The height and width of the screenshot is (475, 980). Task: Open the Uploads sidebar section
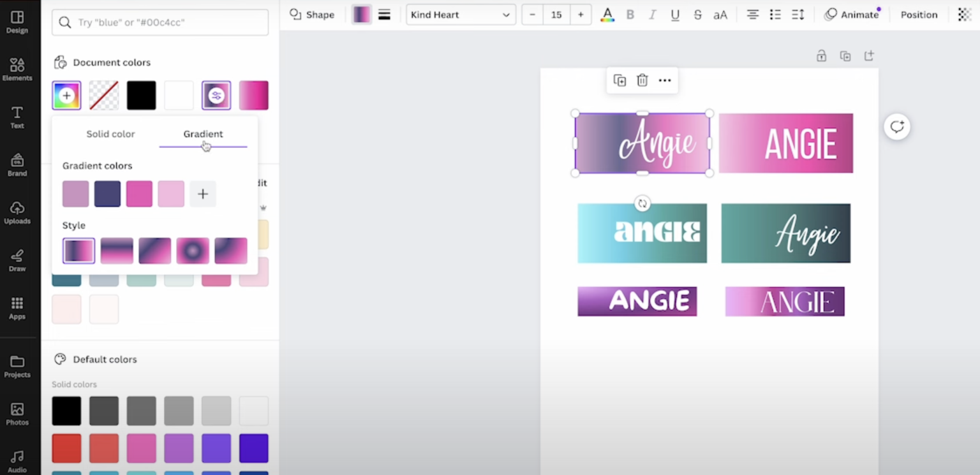pos(17,212)
